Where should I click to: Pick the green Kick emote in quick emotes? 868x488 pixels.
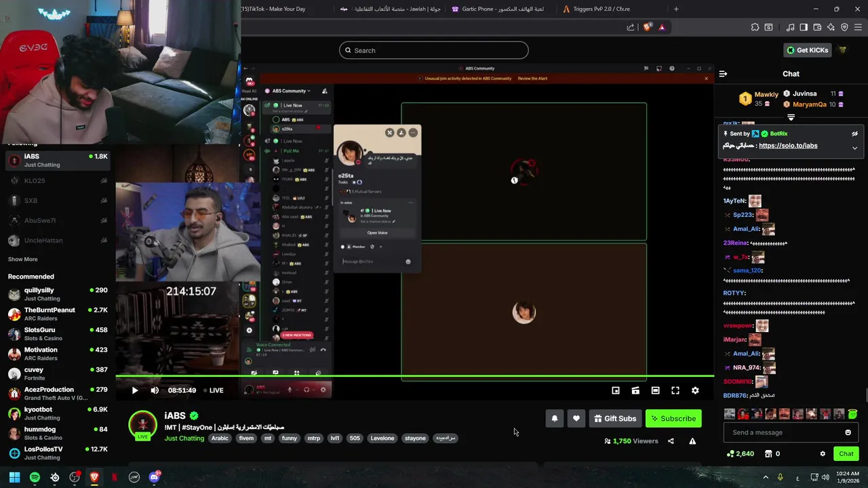pyautogui.click(x=852, y=414)
